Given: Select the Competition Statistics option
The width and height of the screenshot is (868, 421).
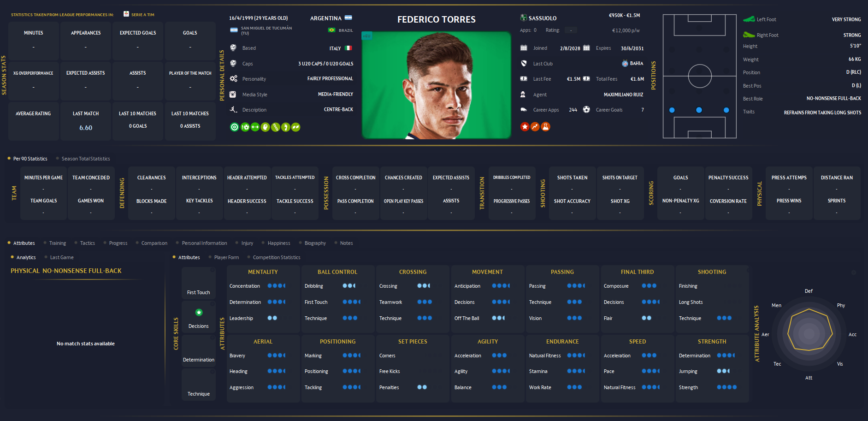Looking at the screenshot, I should point(274,257).
